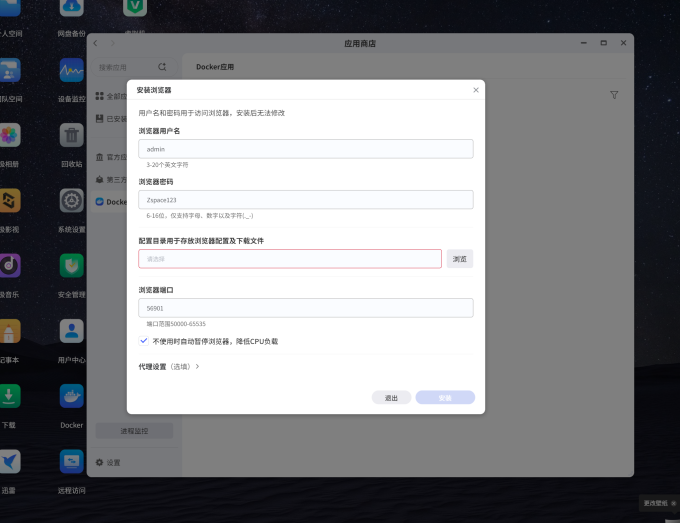Click the 浏览器用户名 admin field
This screenshot has width=680, height=523.
coord(306,149)
